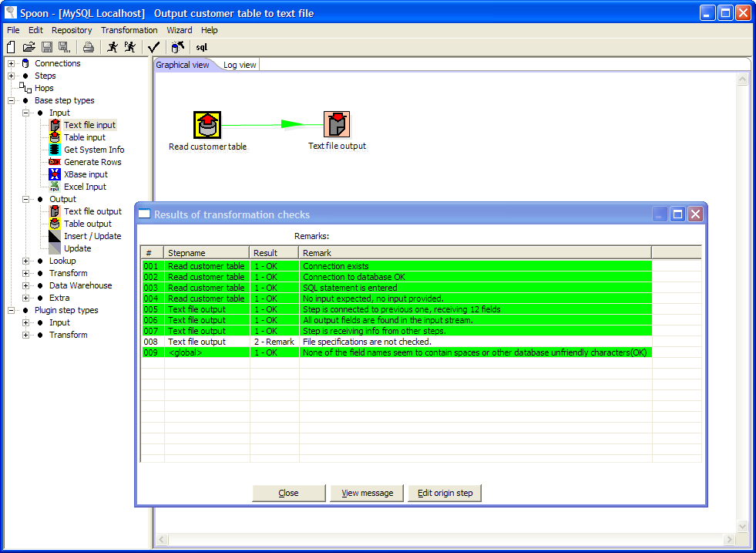Switch to the Log view tab
The width and height of the screenshot is (756, 553).
pos(240,65)
